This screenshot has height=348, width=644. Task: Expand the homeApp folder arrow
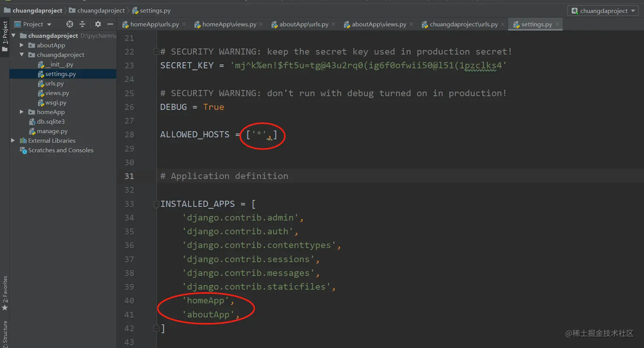pos(22,112)
